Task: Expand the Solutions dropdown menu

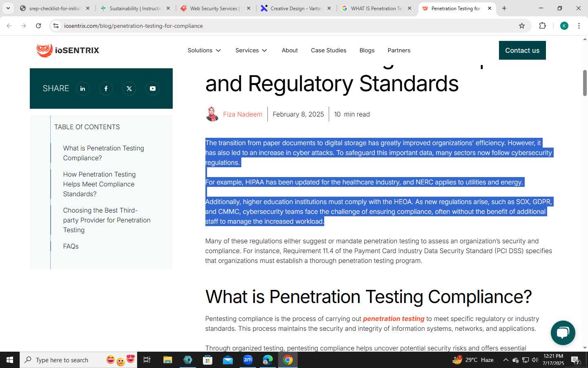Action: click(204, 50)
